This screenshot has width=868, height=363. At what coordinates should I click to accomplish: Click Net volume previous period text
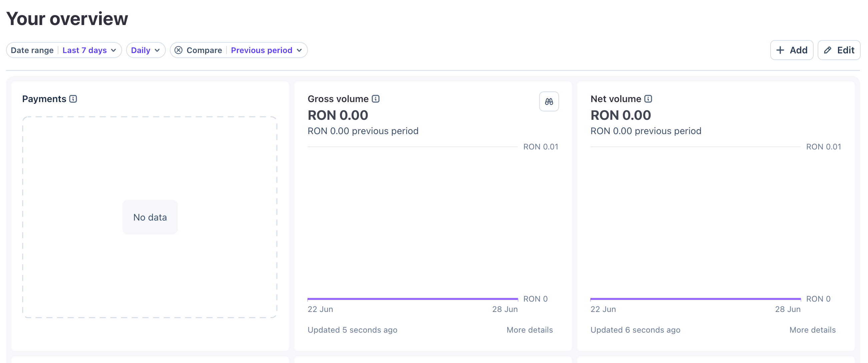645,131
